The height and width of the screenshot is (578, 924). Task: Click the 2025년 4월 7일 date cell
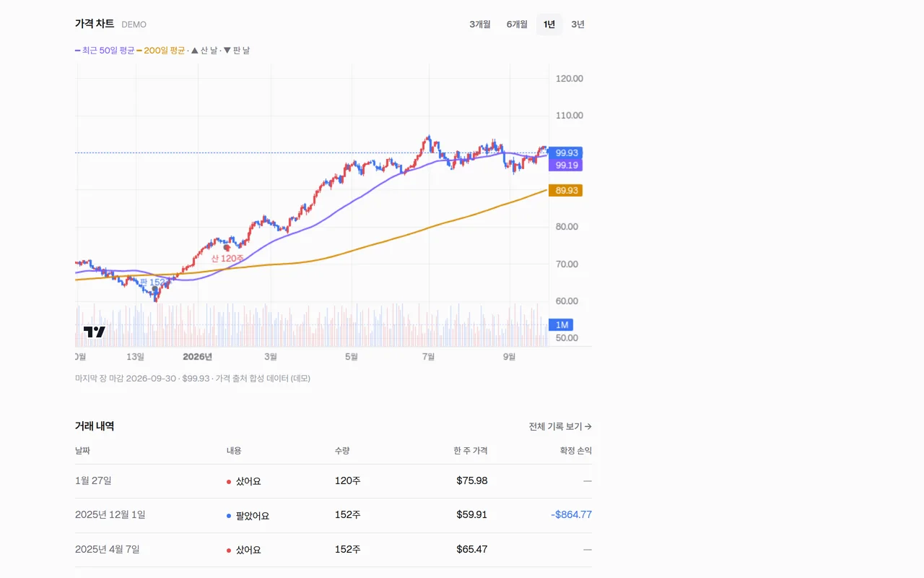click(108, 550)
